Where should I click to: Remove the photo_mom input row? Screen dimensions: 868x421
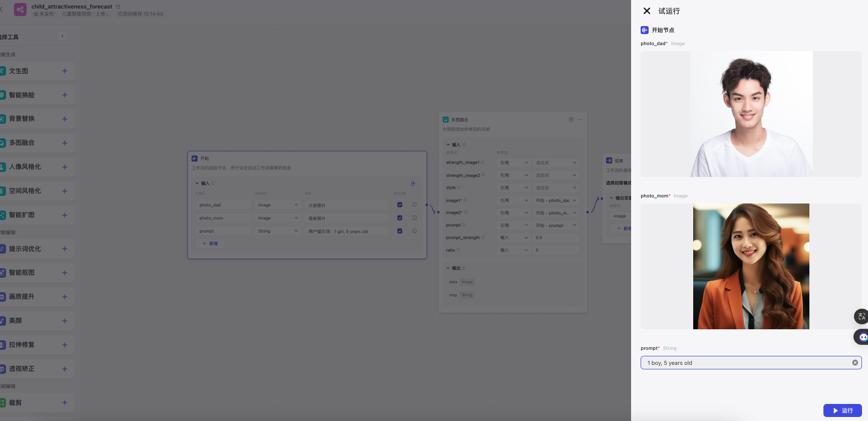(x=414, y=218)
